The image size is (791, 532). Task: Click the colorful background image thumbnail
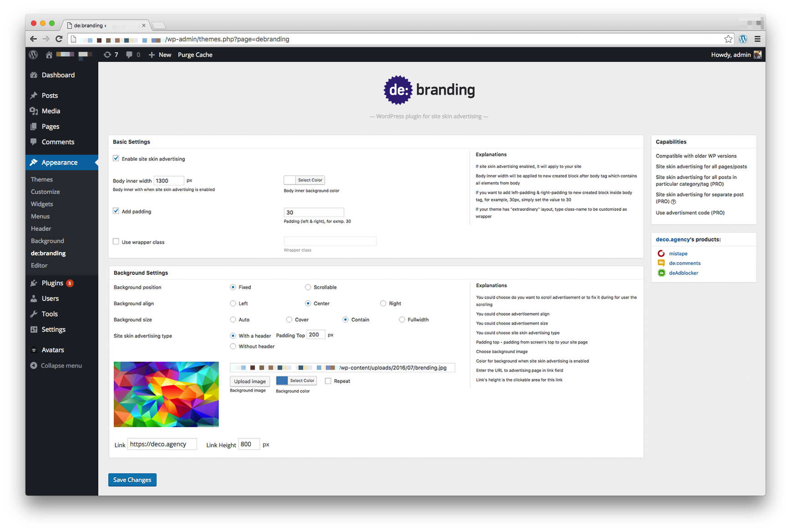coord(166,394)
